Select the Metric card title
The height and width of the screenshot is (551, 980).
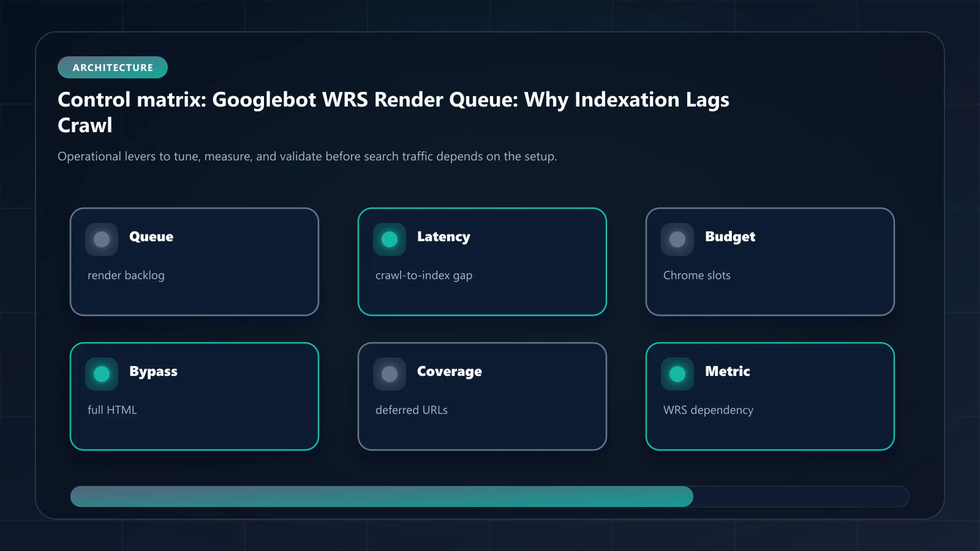728,371
